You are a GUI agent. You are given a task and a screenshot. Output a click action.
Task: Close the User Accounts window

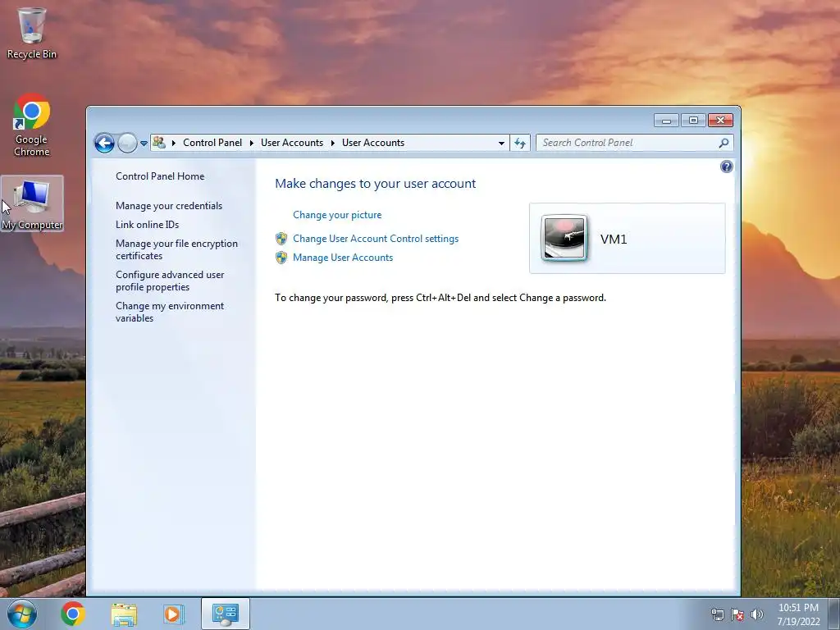[x=720, y=121]
